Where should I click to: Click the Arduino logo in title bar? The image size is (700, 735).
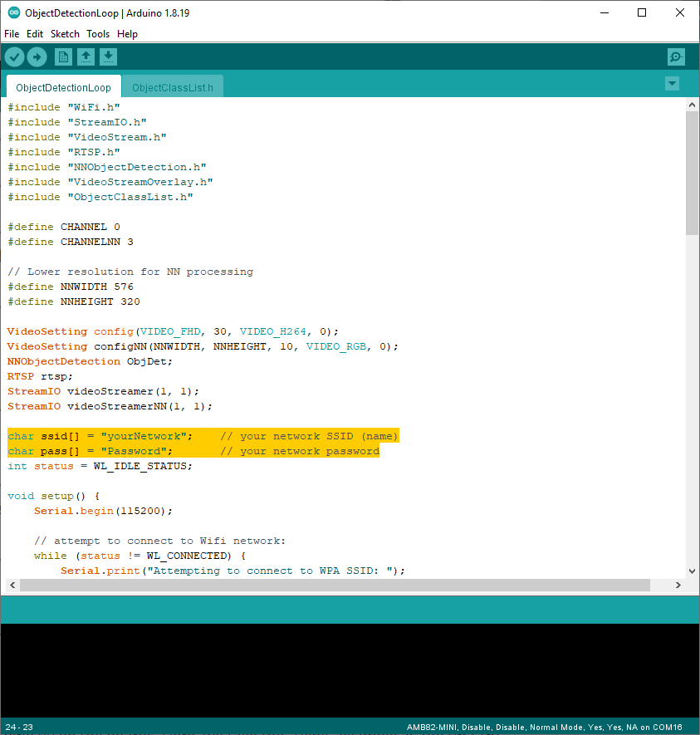click(x=14, y=12)
